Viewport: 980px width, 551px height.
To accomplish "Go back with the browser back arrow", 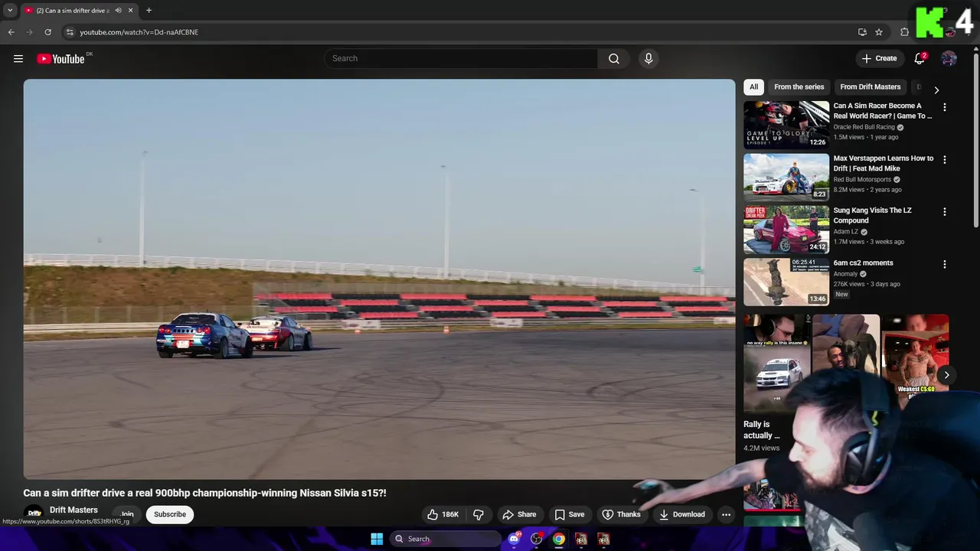I will click(x=11, y=32).
